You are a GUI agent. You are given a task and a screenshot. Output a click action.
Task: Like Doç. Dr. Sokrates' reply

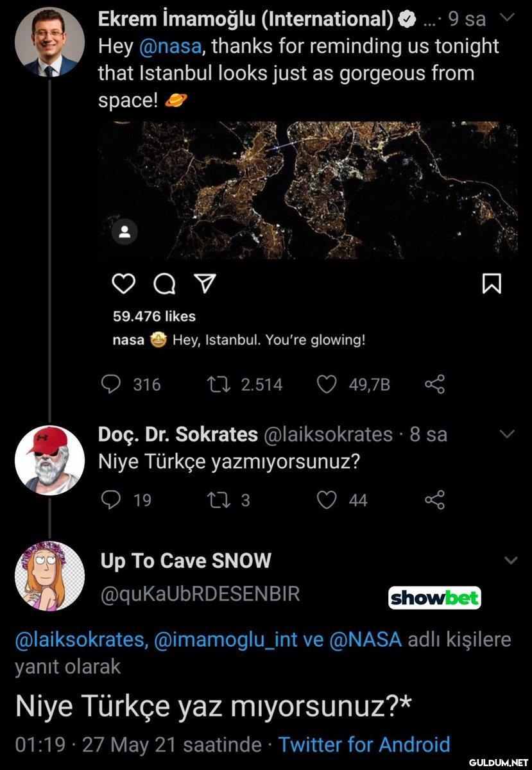coord(327,500)
